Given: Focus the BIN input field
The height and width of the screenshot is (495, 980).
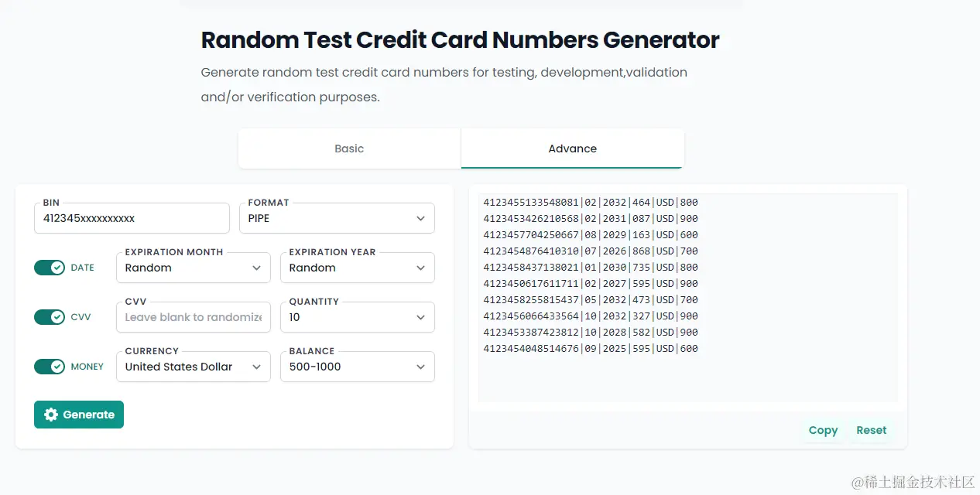Looking at the screenshot, I should 132,218.
